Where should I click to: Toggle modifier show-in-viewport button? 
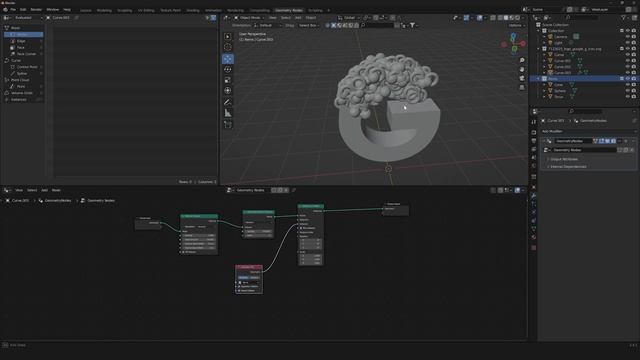tap(607, 141)
